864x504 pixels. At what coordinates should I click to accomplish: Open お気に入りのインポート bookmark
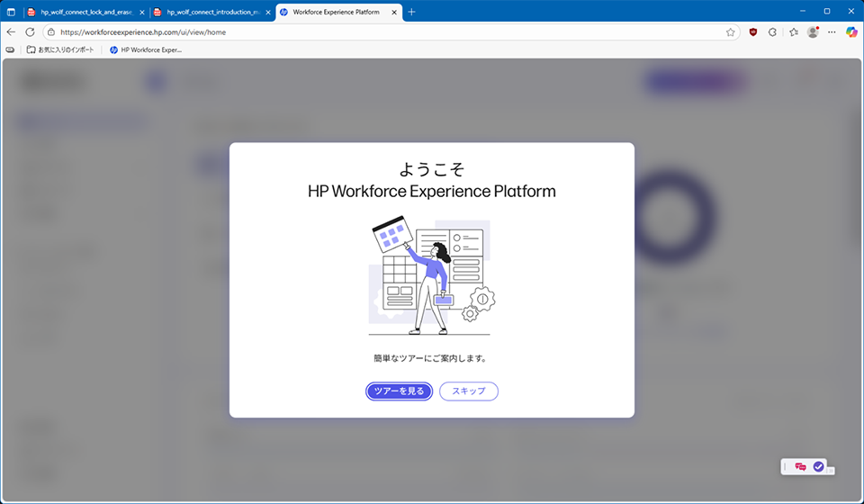tap(60, 49)
